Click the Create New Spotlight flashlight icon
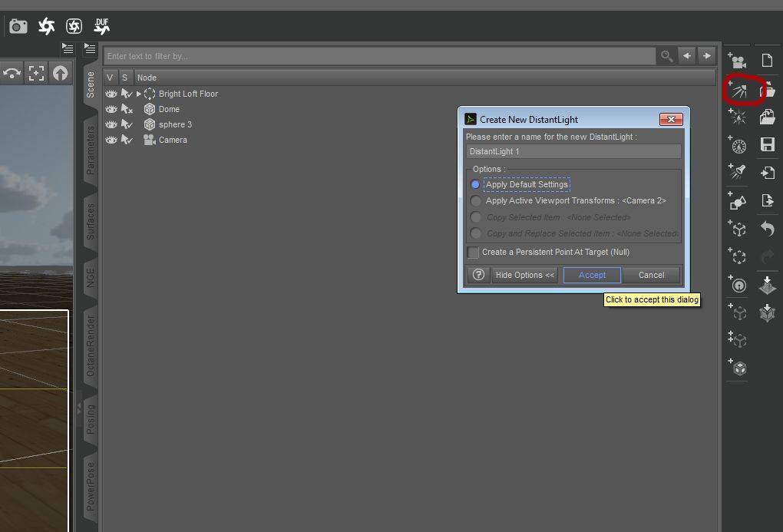The height and width of the screenshot is (532, 783). click(738, 172)
